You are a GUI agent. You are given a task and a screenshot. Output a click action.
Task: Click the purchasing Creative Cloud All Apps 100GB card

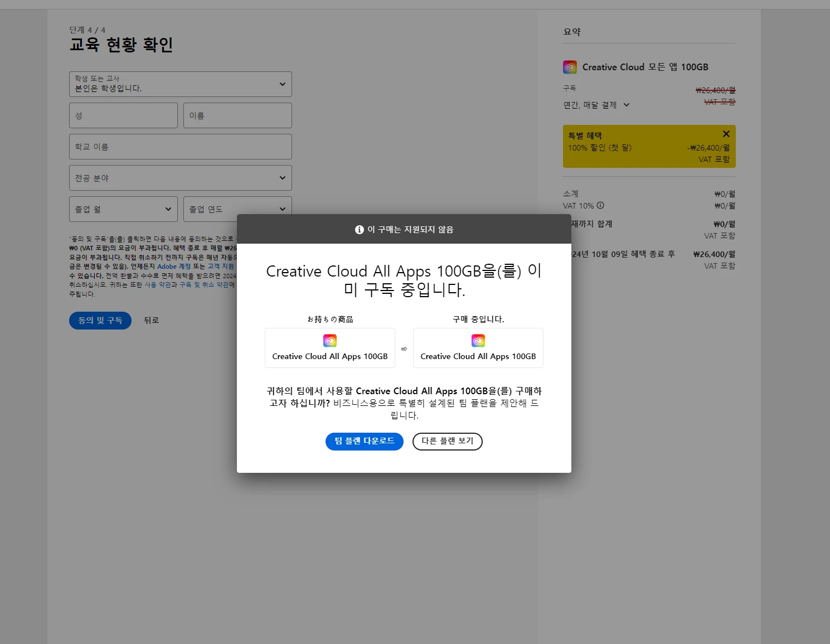click(478, 348)
